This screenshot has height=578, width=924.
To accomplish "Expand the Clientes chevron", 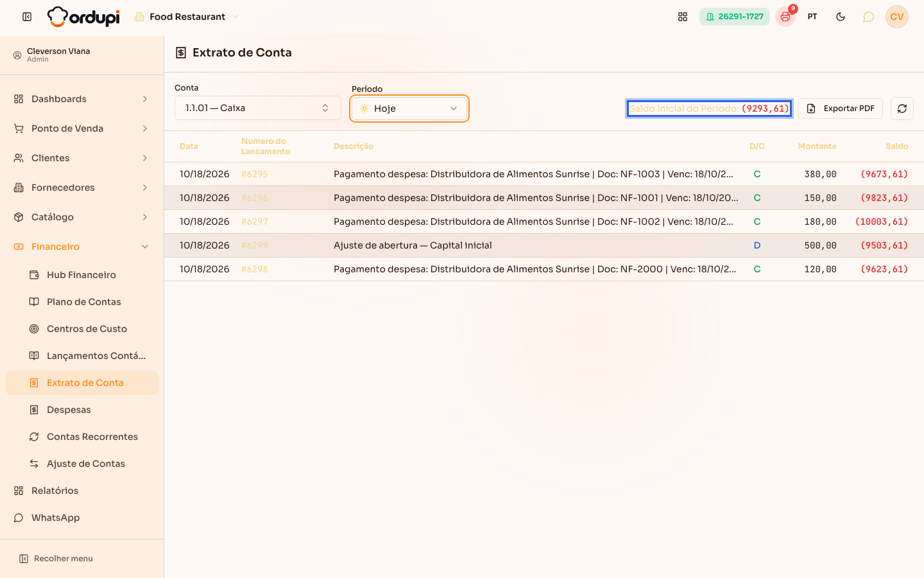I will [145, 158].
